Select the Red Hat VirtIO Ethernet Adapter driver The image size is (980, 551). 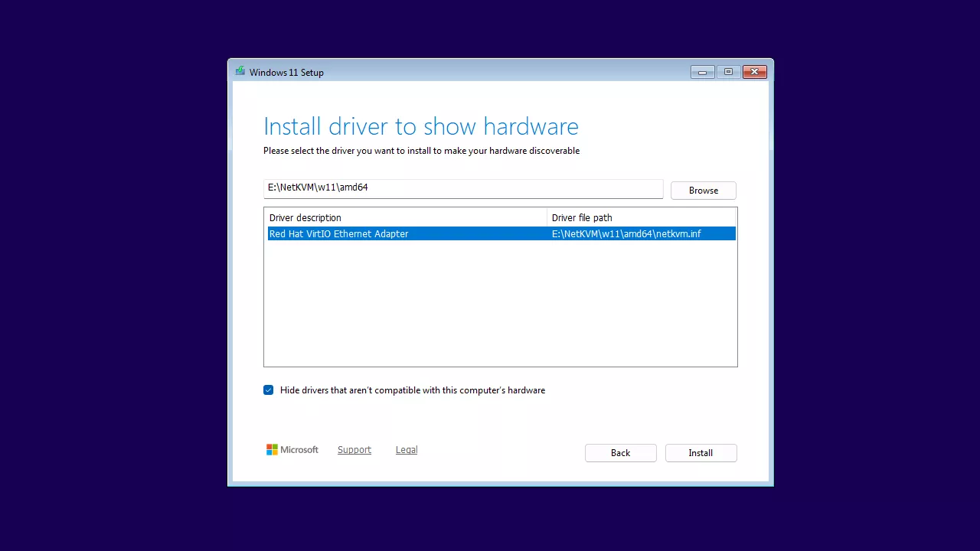[338, 233]
